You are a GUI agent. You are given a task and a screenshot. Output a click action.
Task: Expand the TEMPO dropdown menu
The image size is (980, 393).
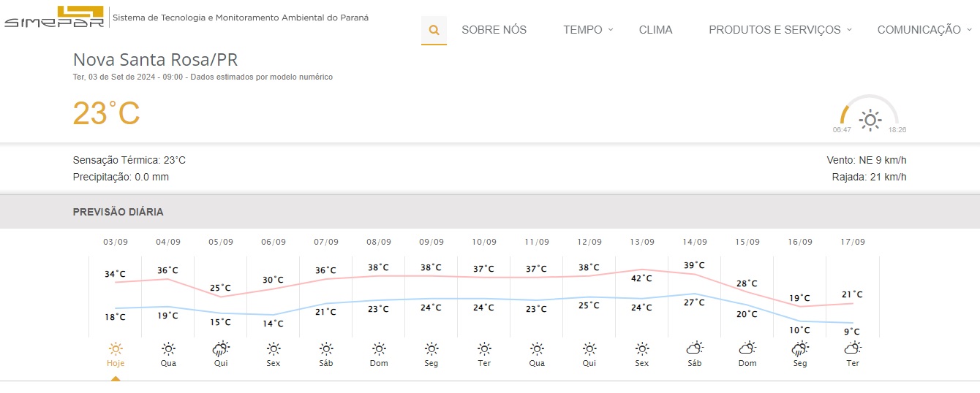point(588,30)
